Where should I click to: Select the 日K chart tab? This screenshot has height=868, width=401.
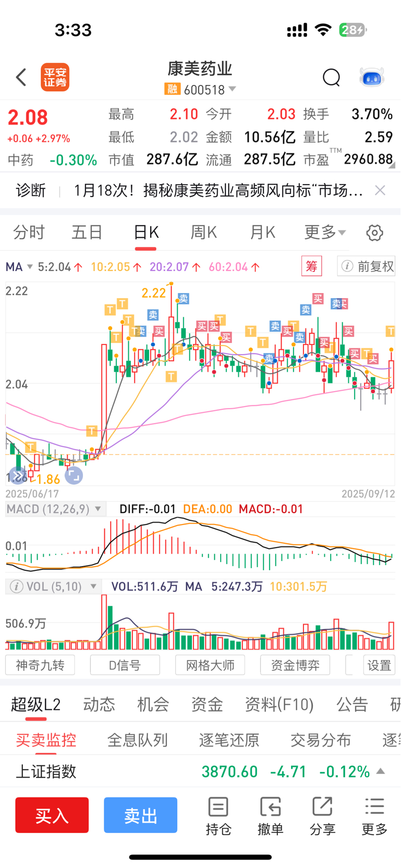146,233
